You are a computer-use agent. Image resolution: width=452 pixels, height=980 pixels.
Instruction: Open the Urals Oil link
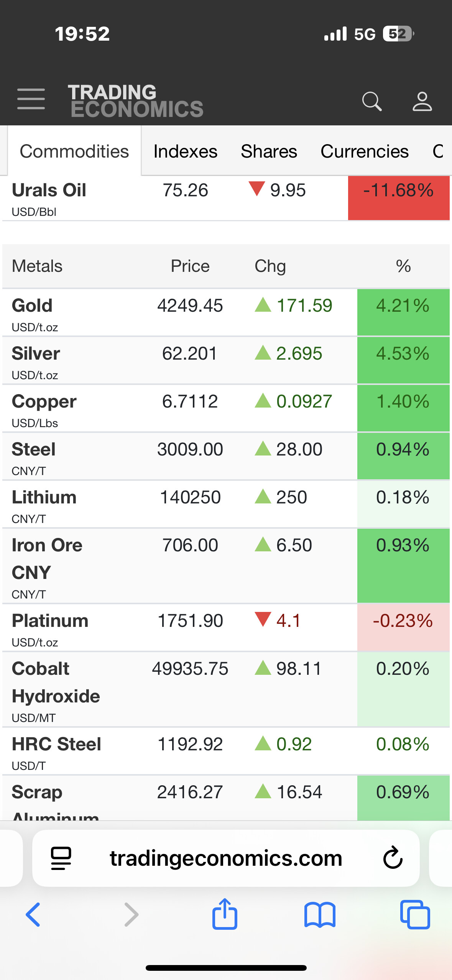pyautogui.click(x=49, y=190)
